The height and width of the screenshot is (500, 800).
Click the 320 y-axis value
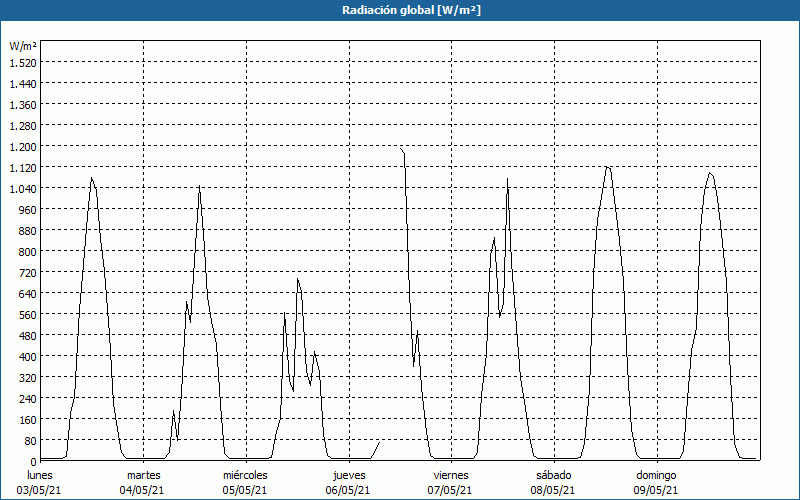click(28, 378)
